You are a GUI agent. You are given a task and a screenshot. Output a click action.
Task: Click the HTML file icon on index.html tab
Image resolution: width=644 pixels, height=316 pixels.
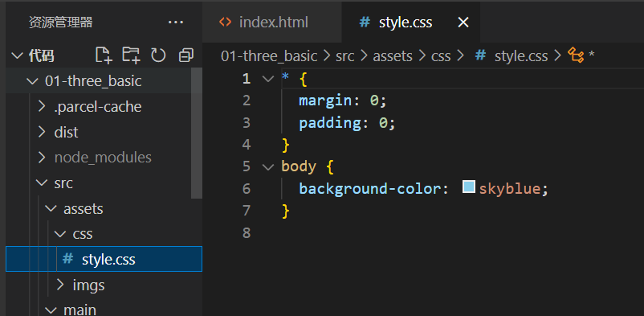click(x=225, y=22)
